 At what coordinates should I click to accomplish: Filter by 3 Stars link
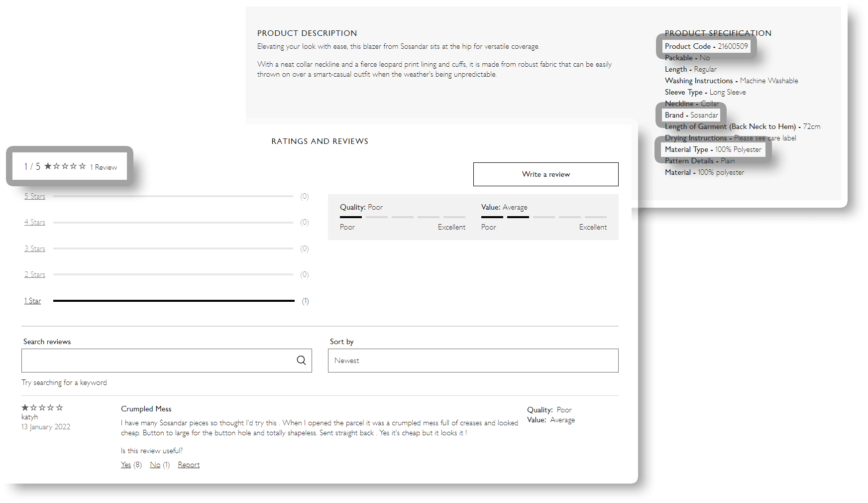click(x=35, y=249)
